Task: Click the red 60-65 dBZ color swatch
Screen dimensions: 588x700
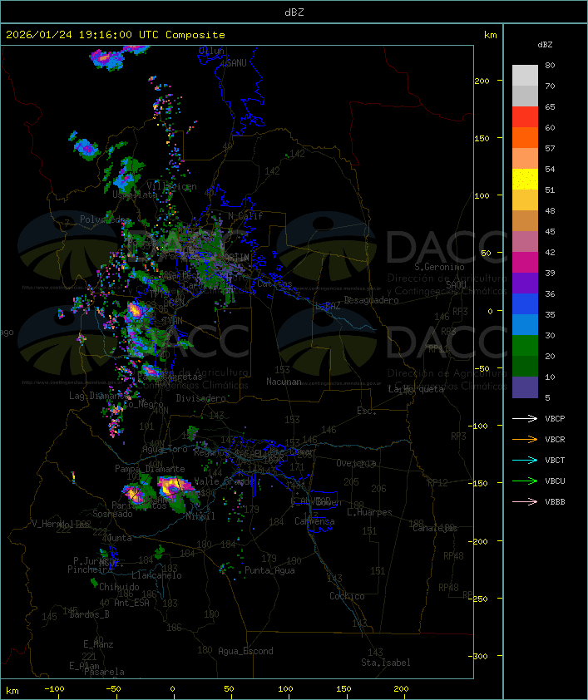Action: pyautogui.click(x=525, y=117)
